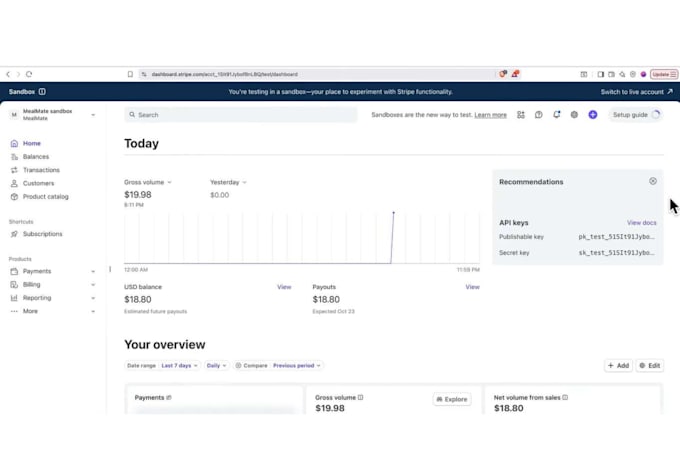Viewport: 680px width, 459px height.
Task: Click the Product catalog box icon
Action: coord(14,197)
